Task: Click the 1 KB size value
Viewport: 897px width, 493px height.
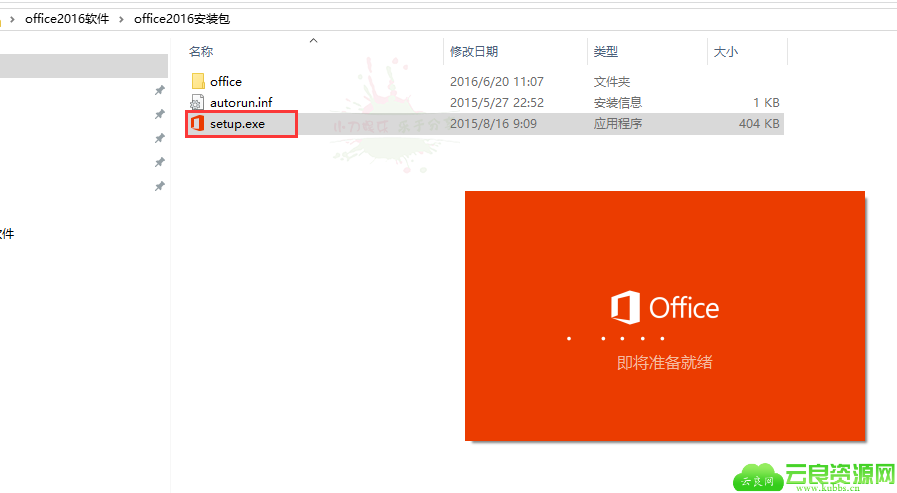Action: 766,102
